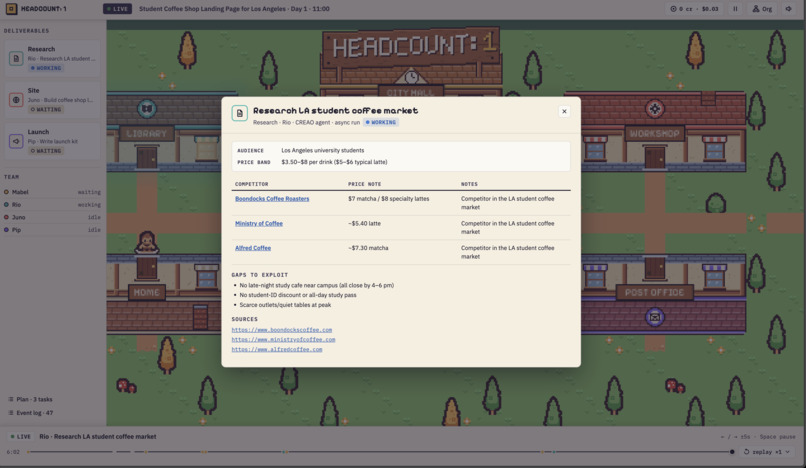The height and width of the screenshot is (468, 806).
Task: Click the WAITING badge on the Launch card
Action: pos(46,151)
